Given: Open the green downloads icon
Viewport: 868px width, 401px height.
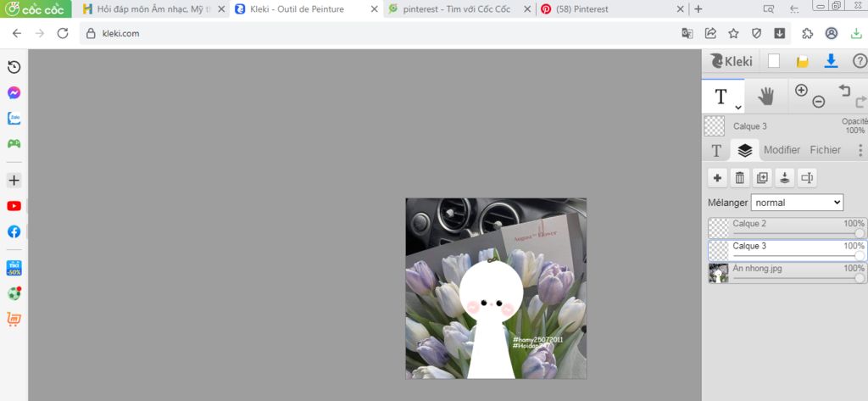Looking at the screenshot, I should (x=856, y=33).
